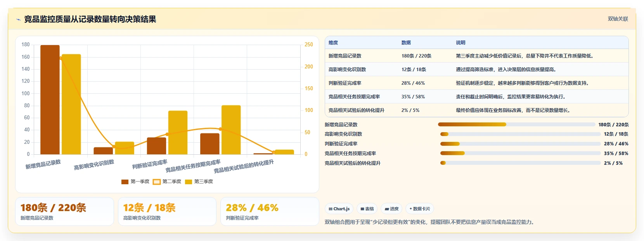Click x-axis label 竞品相关试验后的转化提升
The height and width of the screenshot is (241, 644).
244,166
